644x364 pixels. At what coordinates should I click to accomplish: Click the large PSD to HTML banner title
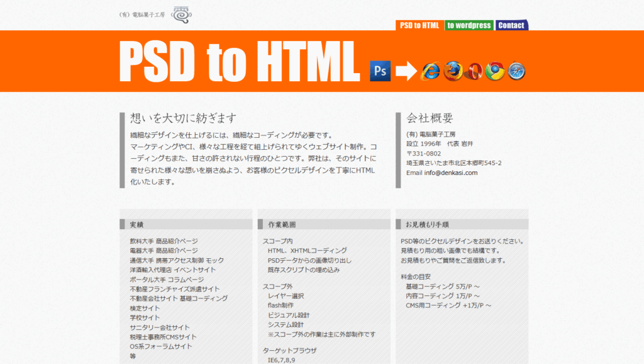point(240,62)
